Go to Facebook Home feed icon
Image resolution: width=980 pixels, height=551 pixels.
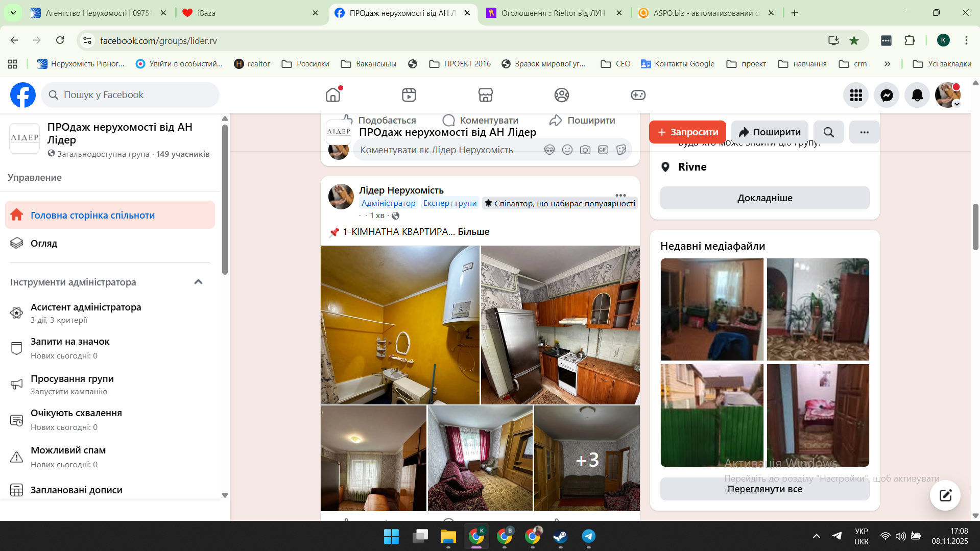[333, 95]
